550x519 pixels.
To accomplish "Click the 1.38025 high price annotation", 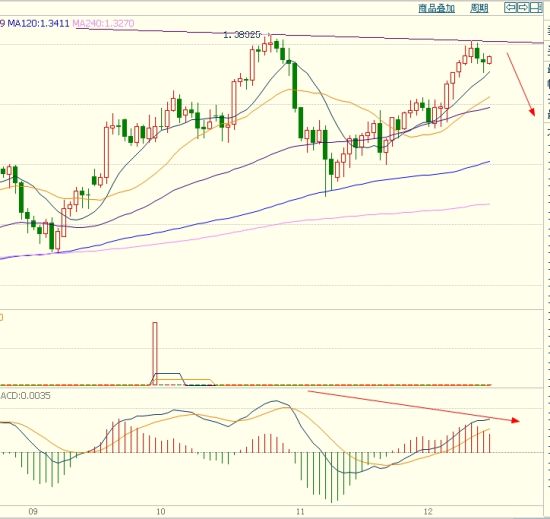I will point(242,35).
